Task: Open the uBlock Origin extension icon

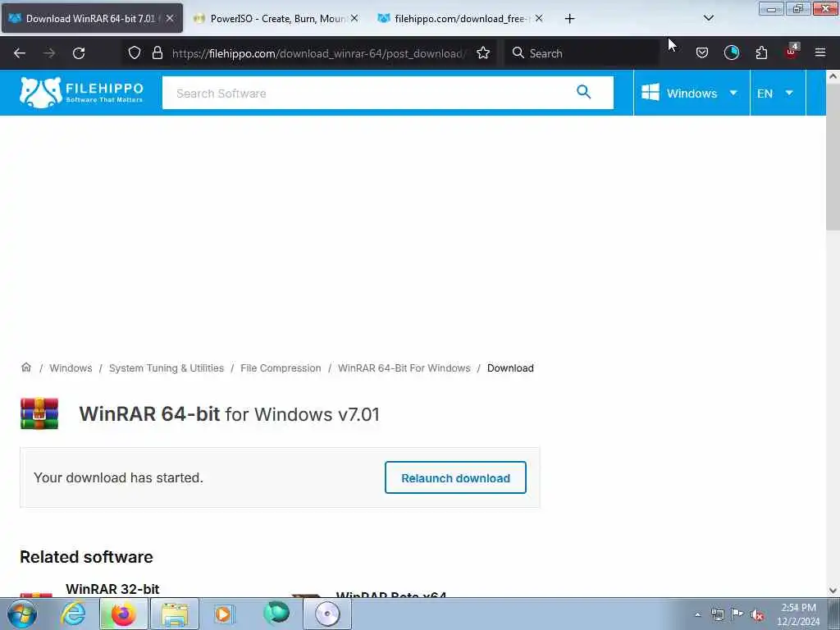Action: click(792, 52)
